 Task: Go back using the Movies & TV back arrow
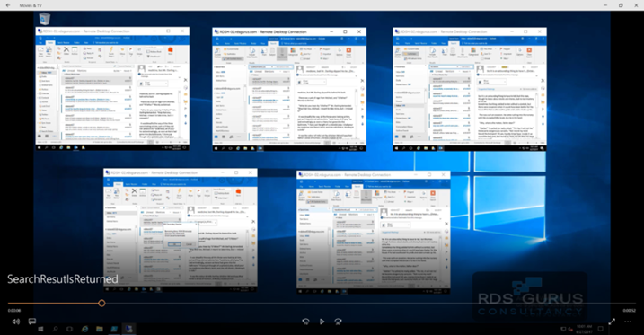pos(8,5)
